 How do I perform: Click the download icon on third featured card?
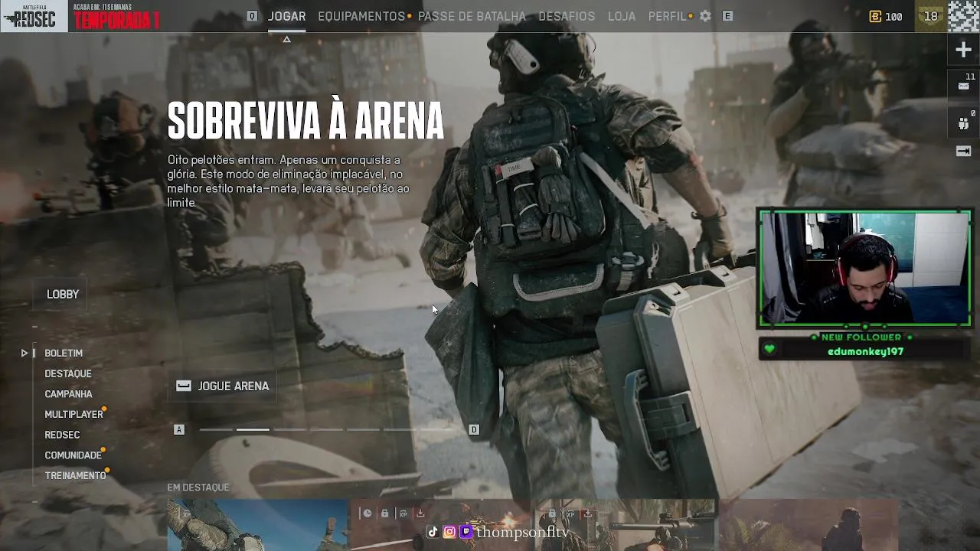(587, 514)
